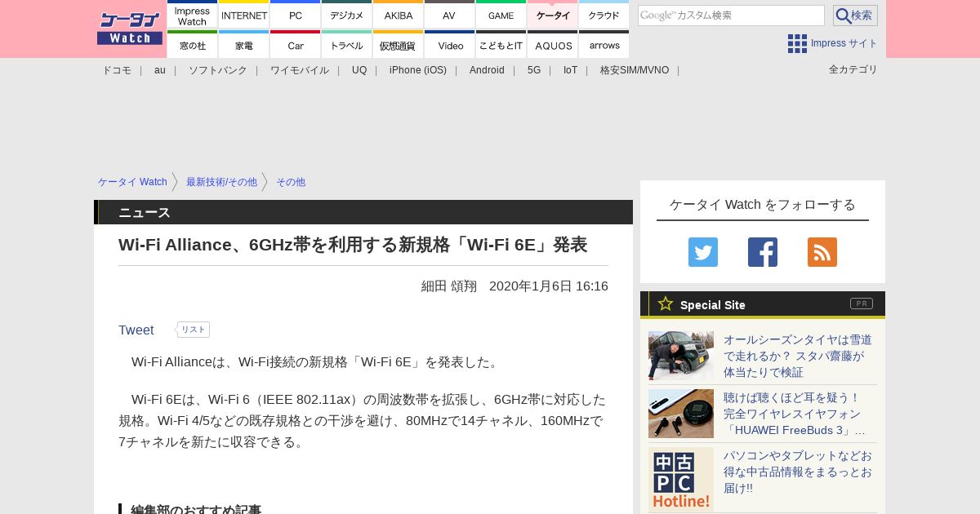Image resolution: width=980 pixels, height=514 pixels.
Task: Open the GAME Watch tab
Action: [x=501, y=15]
